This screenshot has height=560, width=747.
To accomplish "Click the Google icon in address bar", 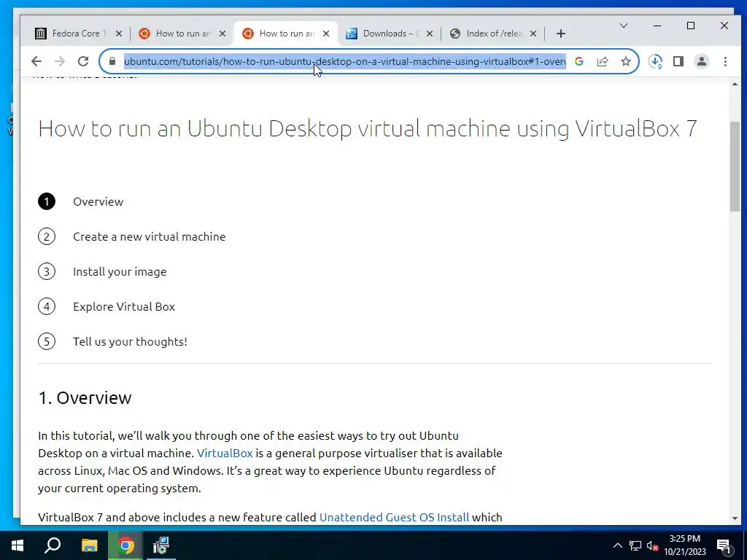I will 578,61.
